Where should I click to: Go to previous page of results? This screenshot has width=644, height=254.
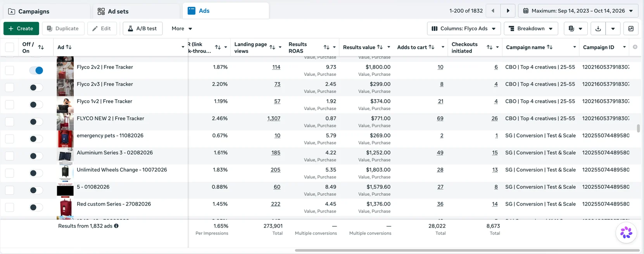click(x=493, y=11)
